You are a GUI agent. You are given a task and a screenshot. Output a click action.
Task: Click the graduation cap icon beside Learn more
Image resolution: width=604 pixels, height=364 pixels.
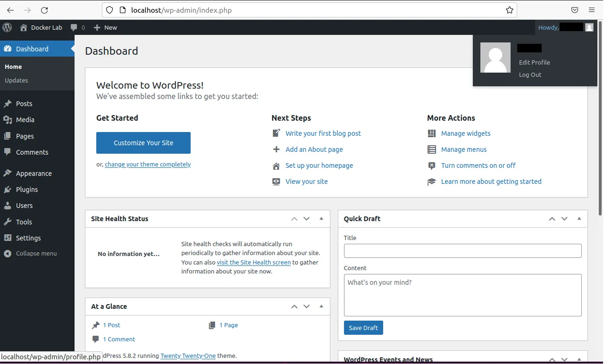[432, 182]
